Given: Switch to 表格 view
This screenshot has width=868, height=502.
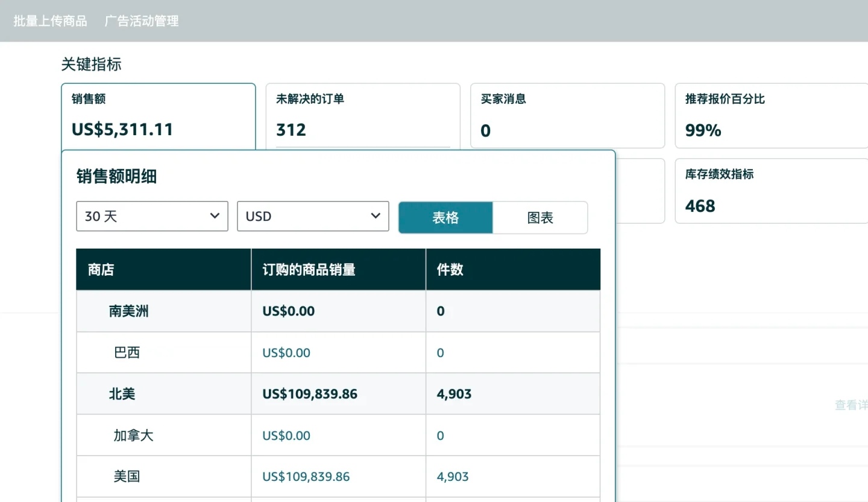Looking at the screenshot, I should tap(445, 218).
